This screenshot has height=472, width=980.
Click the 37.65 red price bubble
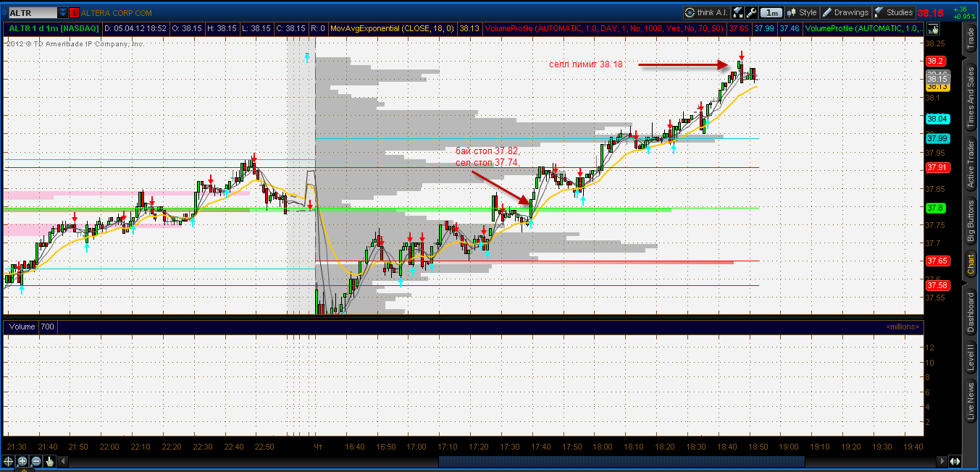937,261
